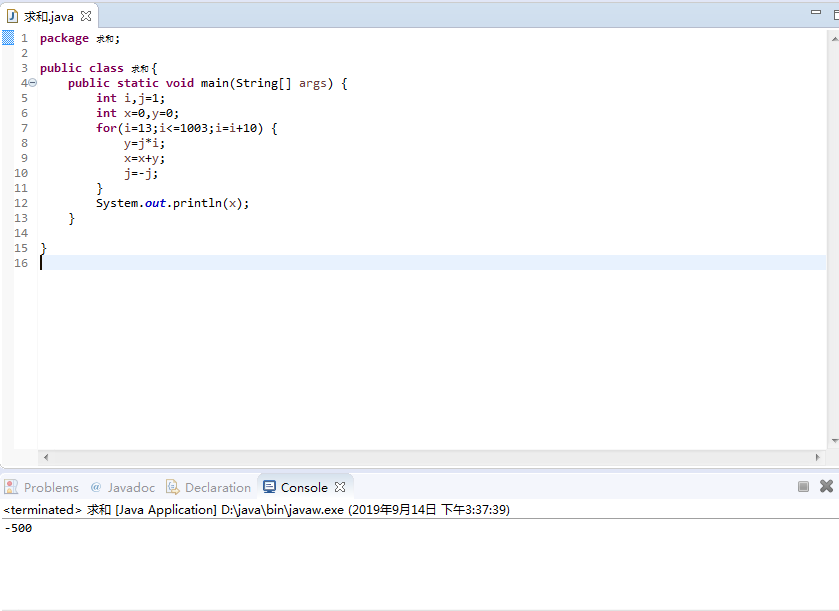Click the 'int i,j=1;' line
The width and height of the screenshot is (839, 611).
[x=131, y=98]
